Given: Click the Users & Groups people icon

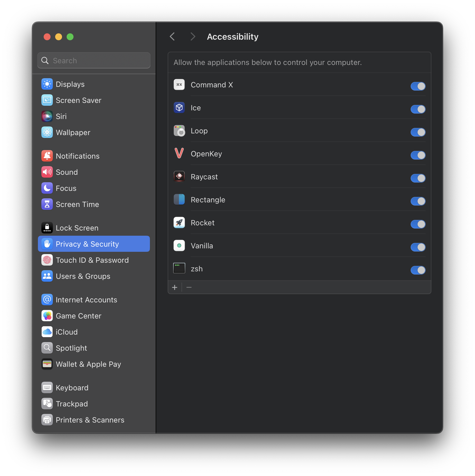Looking at the screenshot, I should coord(47,276).
